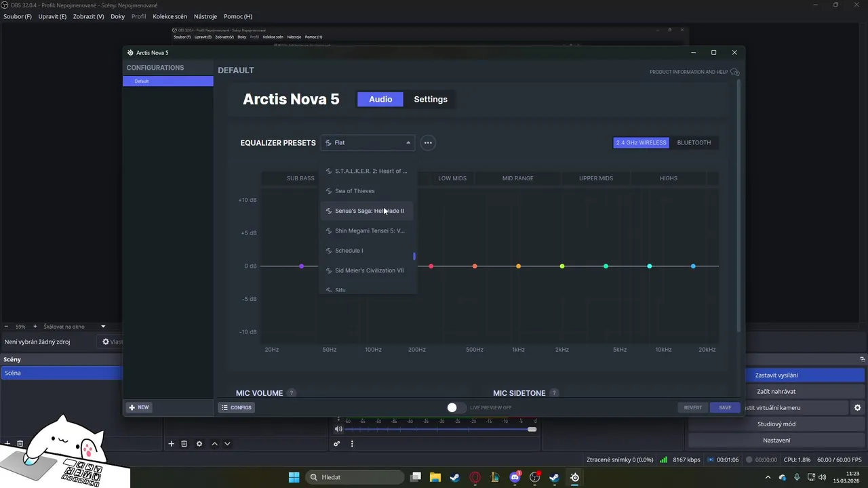This screenshot has width=868, height=488.
Task: Show hidden system tray icons
Action: 768,478
